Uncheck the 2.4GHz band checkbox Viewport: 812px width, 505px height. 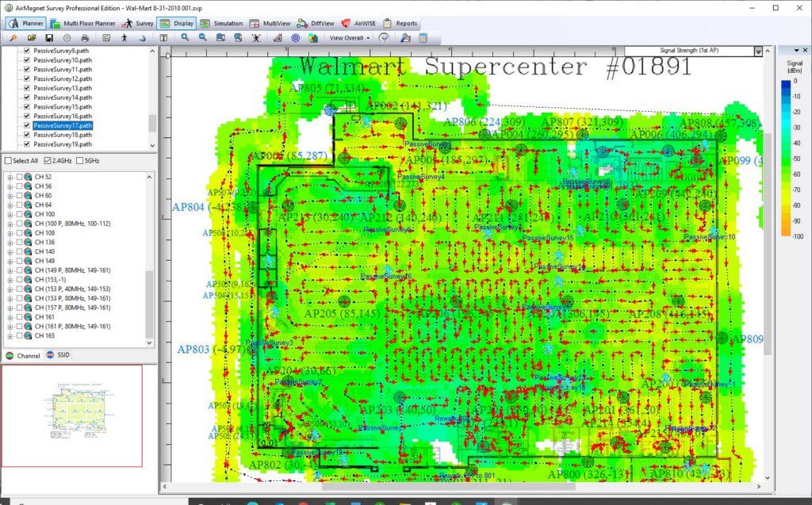point(48,161)
